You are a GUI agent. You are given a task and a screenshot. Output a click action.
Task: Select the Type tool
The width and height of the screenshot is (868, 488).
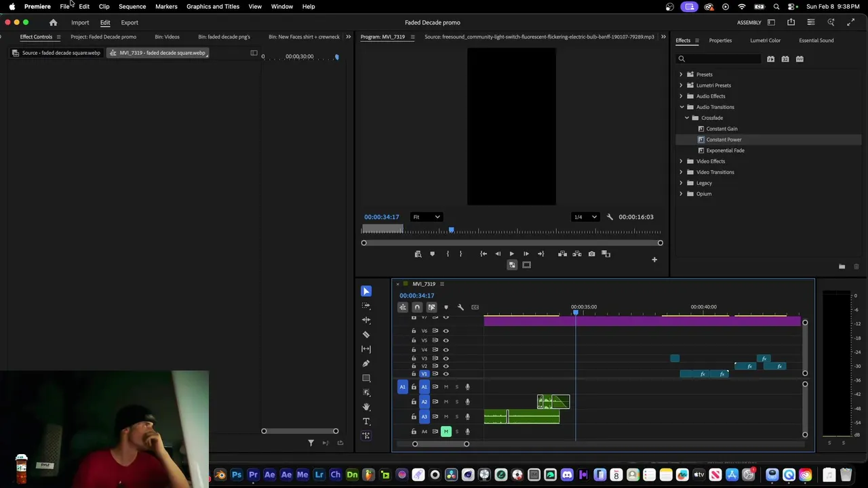click(366, 422)
